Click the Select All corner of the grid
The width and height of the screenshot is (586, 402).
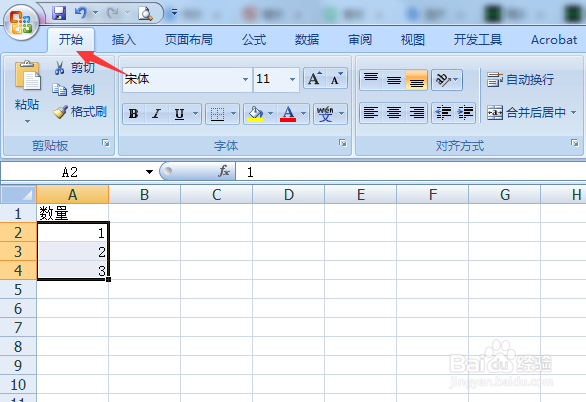(18, 194)
